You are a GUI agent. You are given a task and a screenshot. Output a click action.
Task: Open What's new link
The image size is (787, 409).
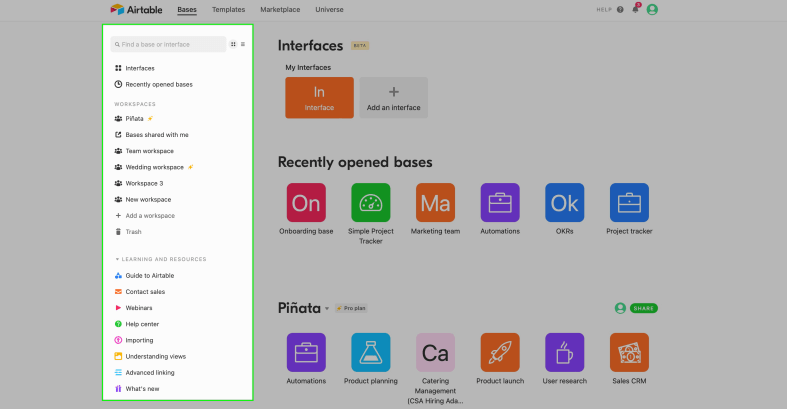137,388
